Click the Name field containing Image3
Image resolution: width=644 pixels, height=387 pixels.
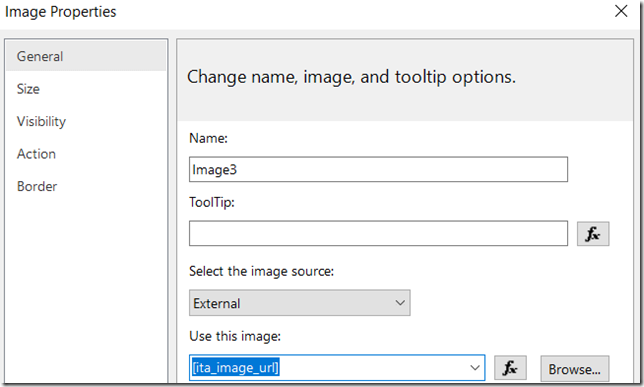click(x=378, y=169)
